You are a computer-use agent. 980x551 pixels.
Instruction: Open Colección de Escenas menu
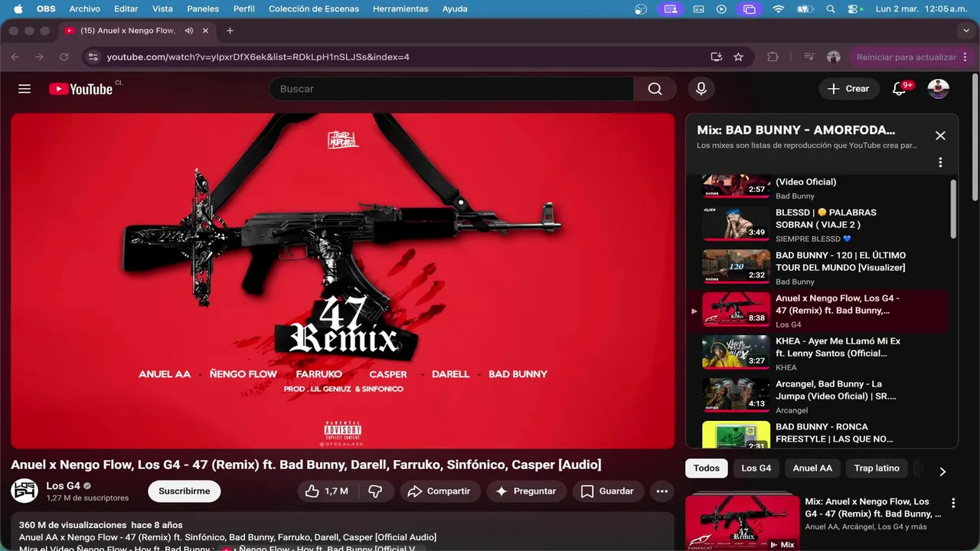(314, 9)
